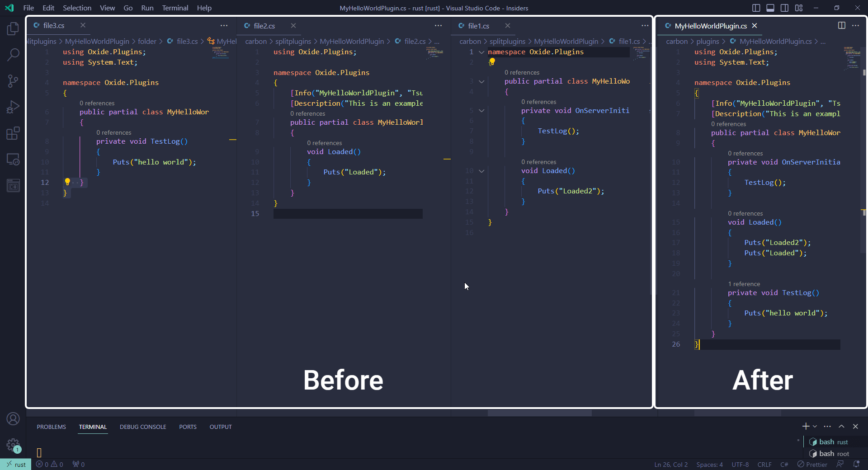Change language mode via C# status item
The height and width of the screenshot is (470, 868).
[x=784, y=464]
